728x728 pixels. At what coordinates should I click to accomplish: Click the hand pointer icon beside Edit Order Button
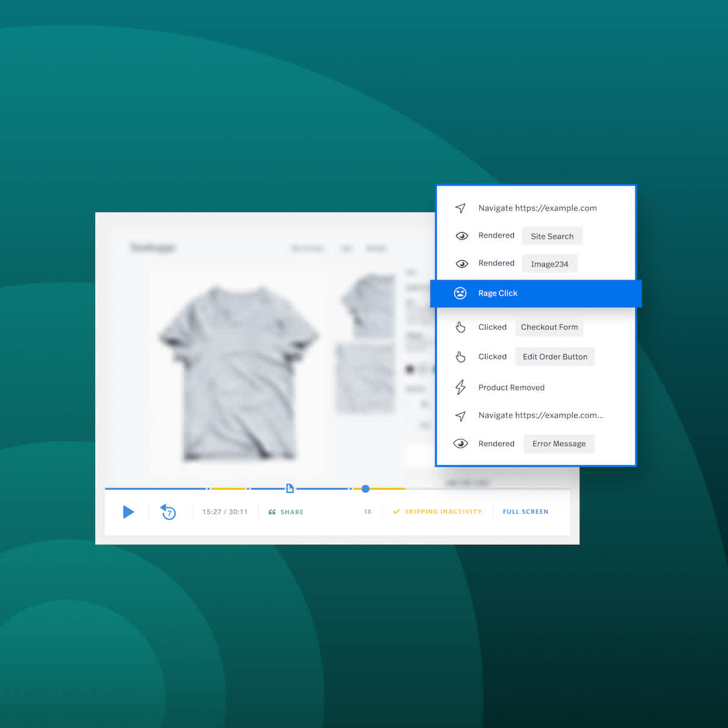tap(461, 357)
